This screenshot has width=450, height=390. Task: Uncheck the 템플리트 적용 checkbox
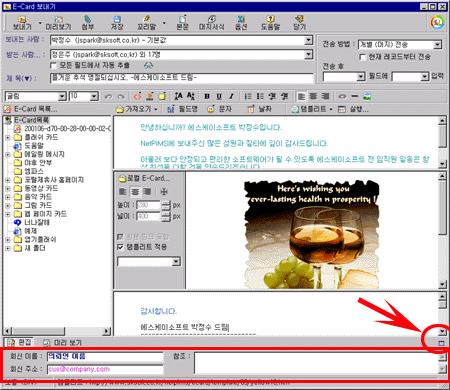(x=120, y=247)
